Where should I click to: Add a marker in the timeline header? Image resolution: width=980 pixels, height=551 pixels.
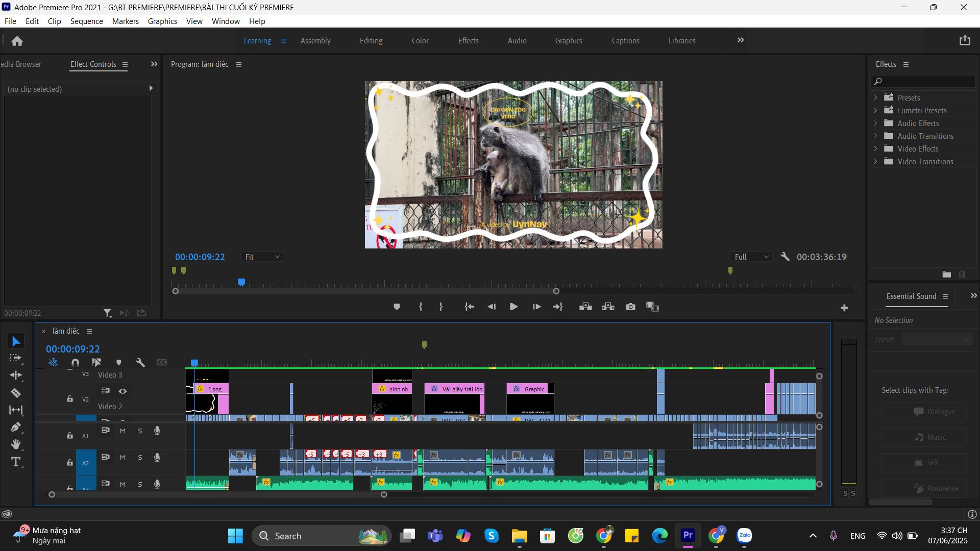pos(119,362)
